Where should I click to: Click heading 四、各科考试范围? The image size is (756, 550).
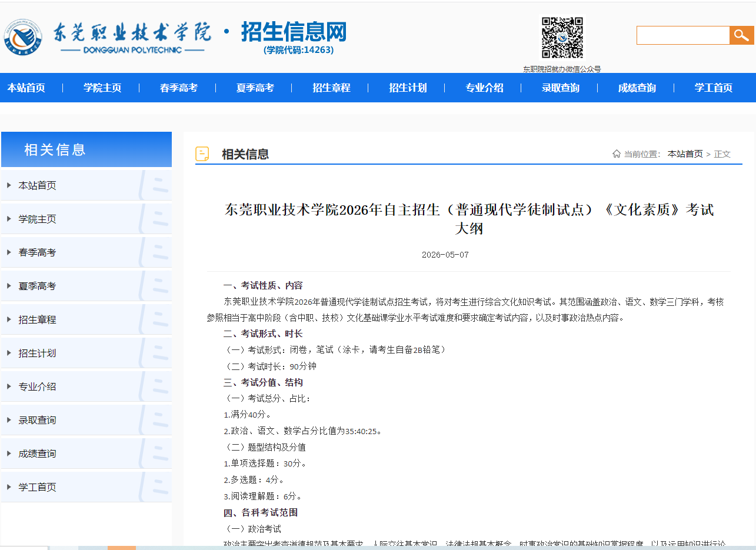point(261,512)
